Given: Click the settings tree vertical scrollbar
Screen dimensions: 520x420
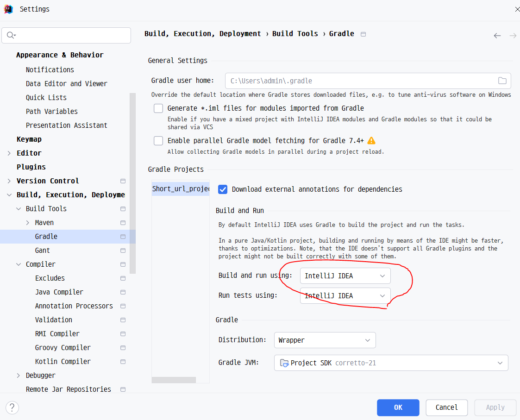Looking at the screenshot, I should point(132,183).
